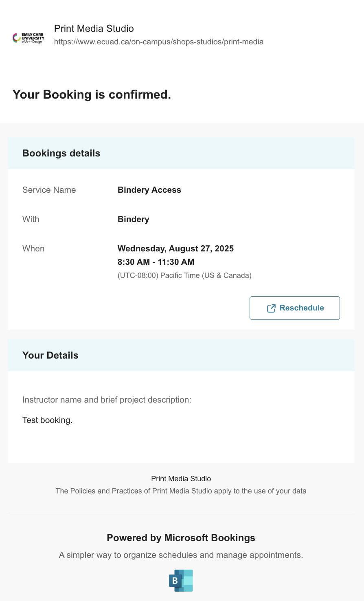Select the Wednesday, August 27, 2025 date
Viewport: 364px width, 601px height.
coord(175,249)
